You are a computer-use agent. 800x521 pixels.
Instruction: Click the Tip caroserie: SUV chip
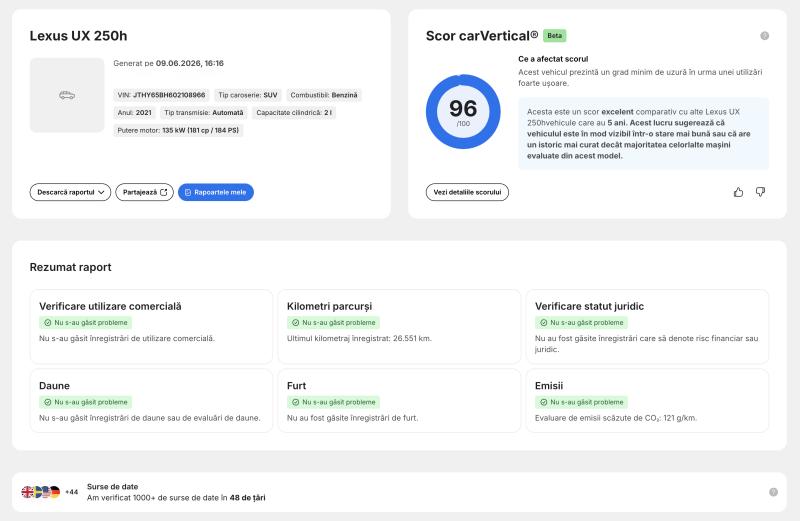point(247,95)
